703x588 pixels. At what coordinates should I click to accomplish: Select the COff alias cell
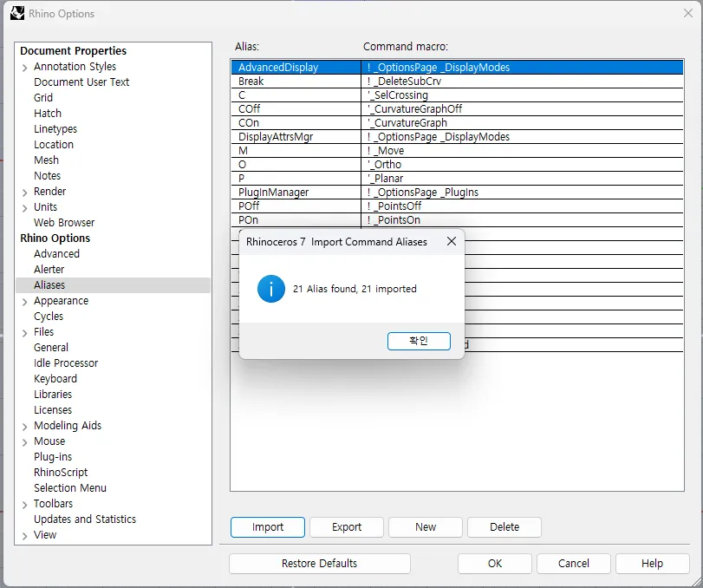tap(296, 109)
